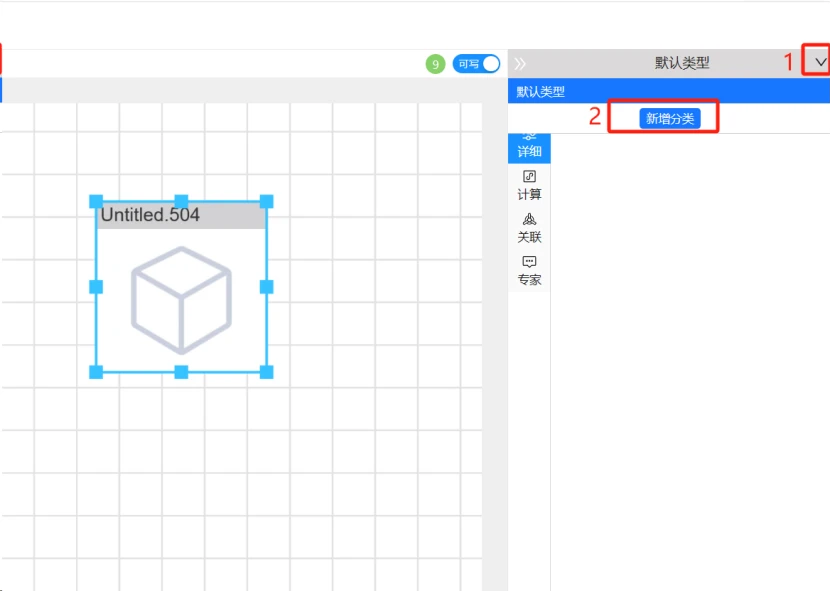831x591 pixels.
Task: Select the cube icon of the Untitled.504 node
Action: pyautogui.click(x=181, y=300)
